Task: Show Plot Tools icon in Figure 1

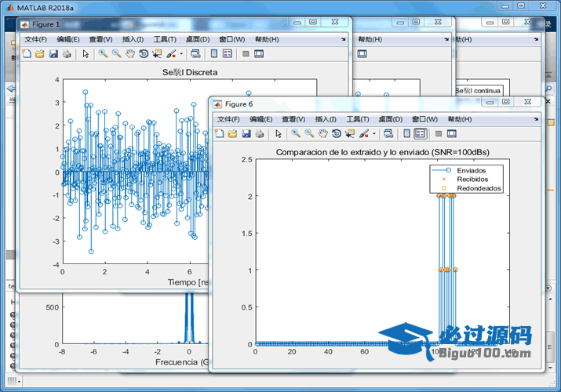Action: point(259,54)
